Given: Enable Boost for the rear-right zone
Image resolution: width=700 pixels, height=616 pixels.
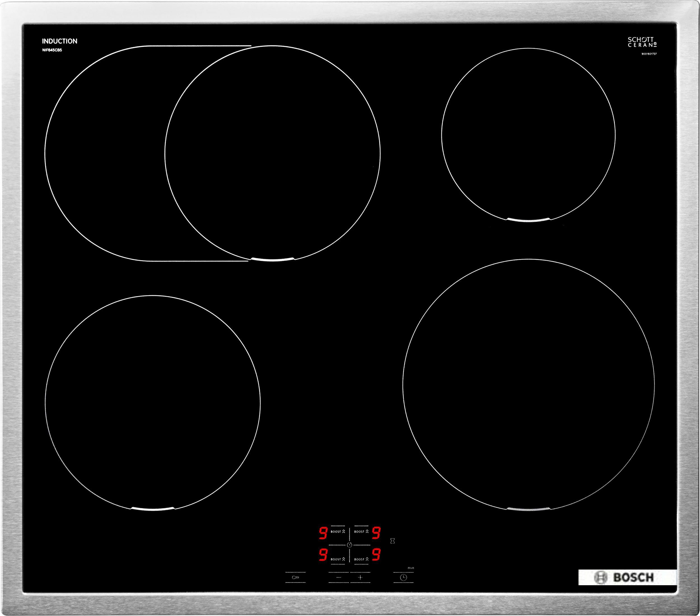Looking at the screenshot, I should 361,531.
